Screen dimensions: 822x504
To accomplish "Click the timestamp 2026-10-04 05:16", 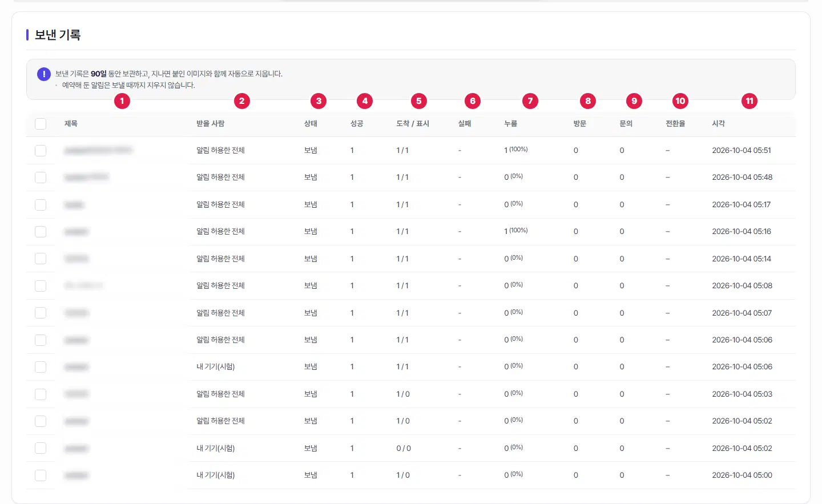I will tap(742, 232).
